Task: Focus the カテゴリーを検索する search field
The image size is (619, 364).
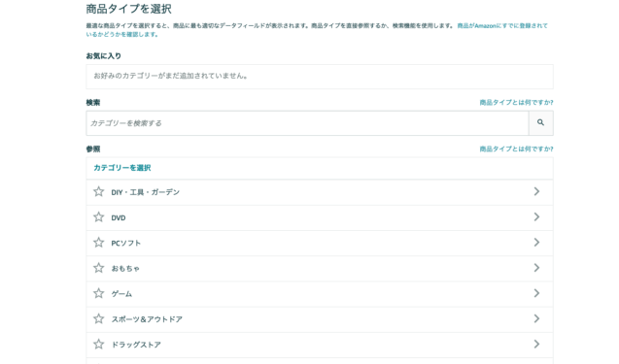Action: coord(307,123)
